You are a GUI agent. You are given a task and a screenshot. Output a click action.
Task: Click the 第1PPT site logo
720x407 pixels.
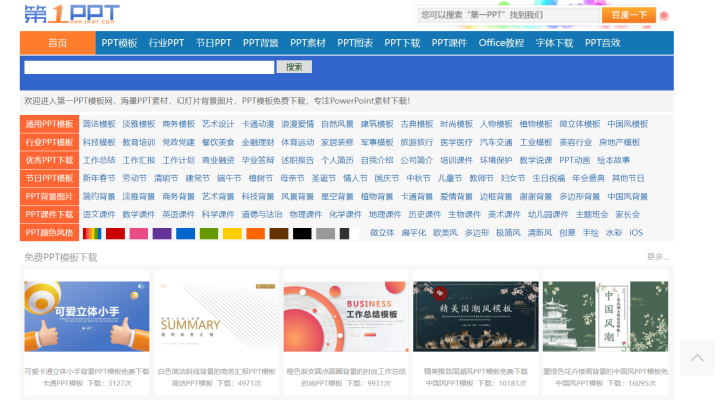[x=72, y=14]
